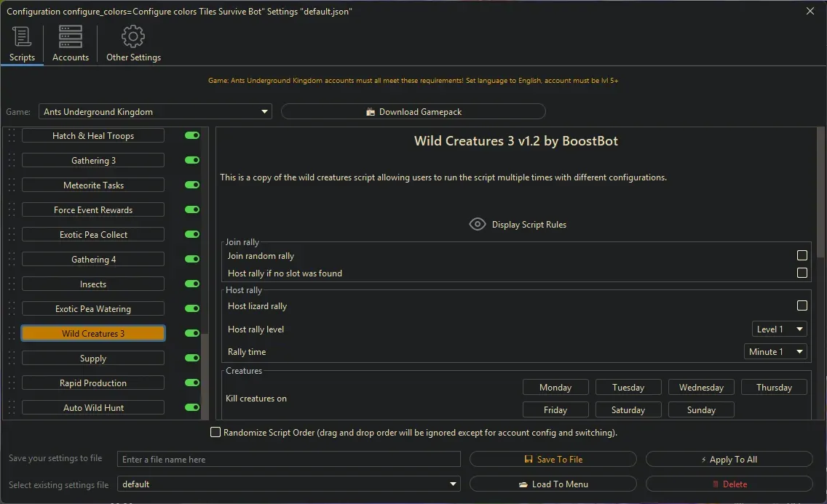
Task: Open the Game selection dropdown
Action: click(x=155, y=112)
